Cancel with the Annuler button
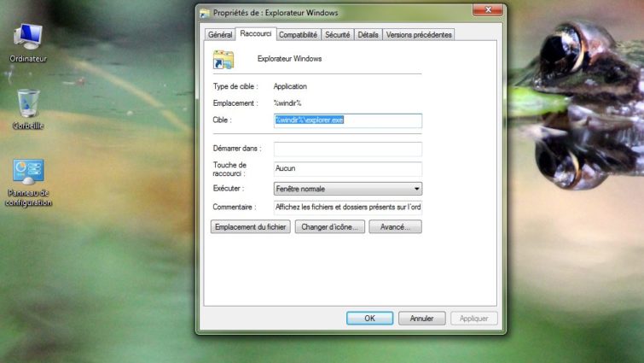 (422, 319)
